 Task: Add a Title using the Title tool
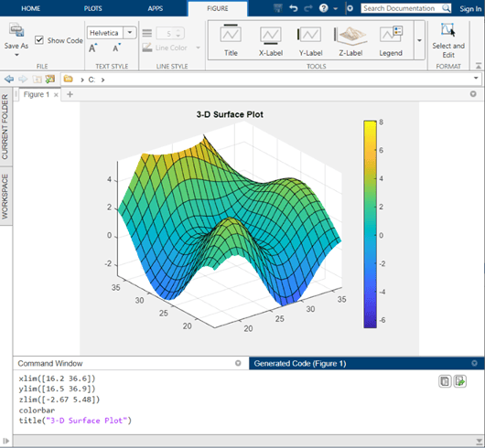[x=231, y=40]
